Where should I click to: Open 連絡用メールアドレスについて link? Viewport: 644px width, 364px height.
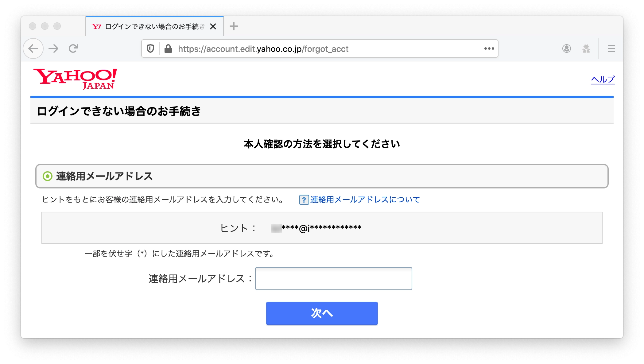click(x=365, y=200)
